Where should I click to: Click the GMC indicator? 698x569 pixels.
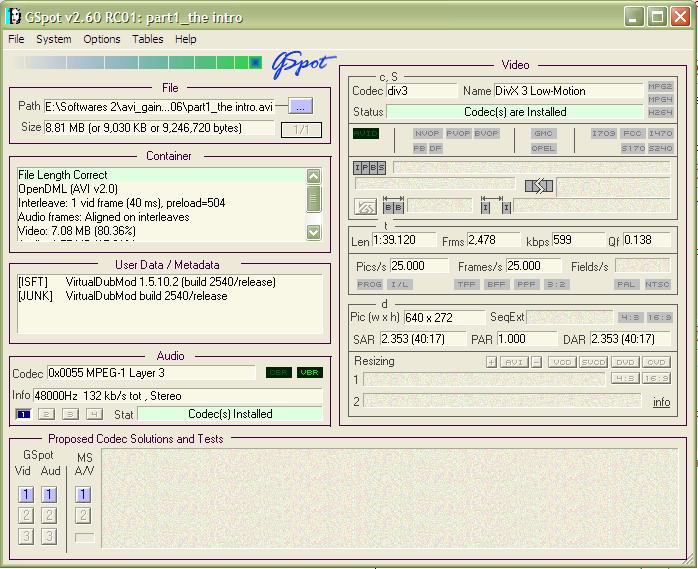click(x=543, y=133)
